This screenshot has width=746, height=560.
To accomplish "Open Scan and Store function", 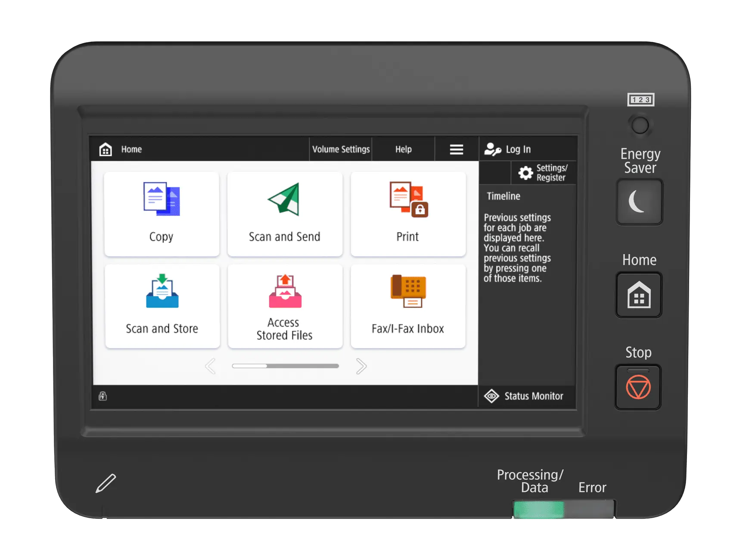I will (162, 306).
